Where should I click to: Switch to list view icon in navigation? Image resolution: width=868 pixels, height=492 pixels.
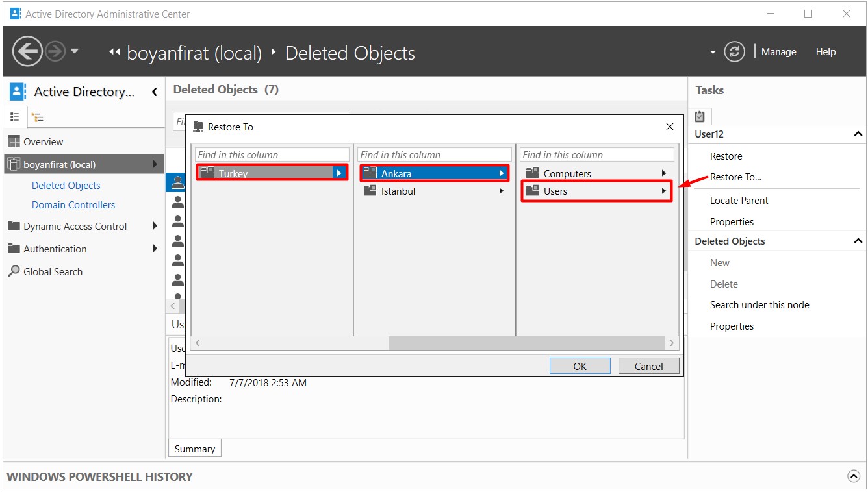pos(15,117)
